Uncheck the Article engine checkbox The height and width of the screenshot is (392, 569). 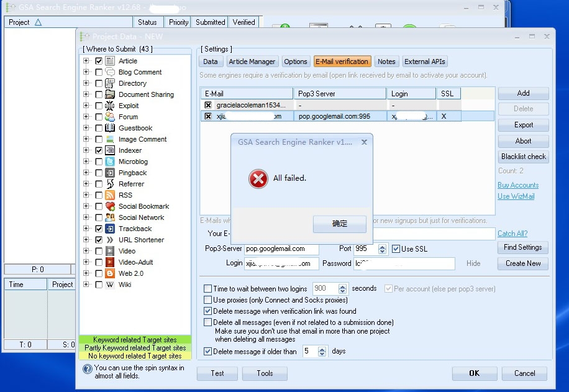[99, 61]
